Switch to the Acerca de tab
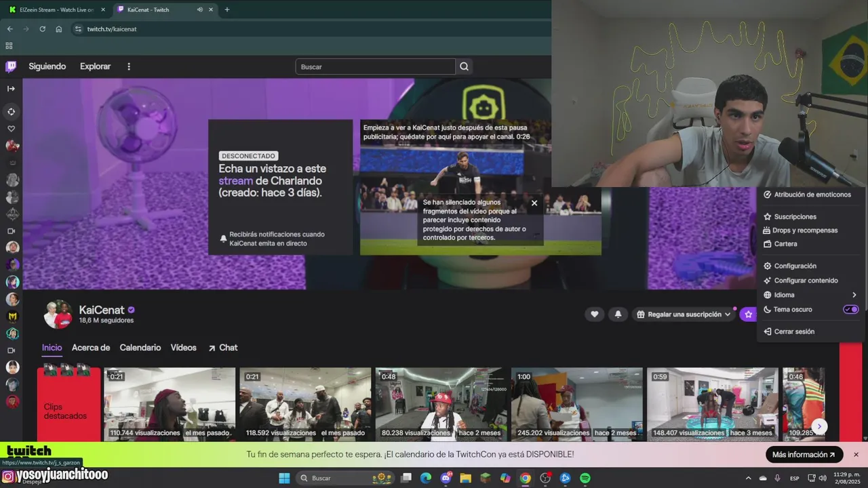This screenshot has width=868, height=488. click(91, 348)
